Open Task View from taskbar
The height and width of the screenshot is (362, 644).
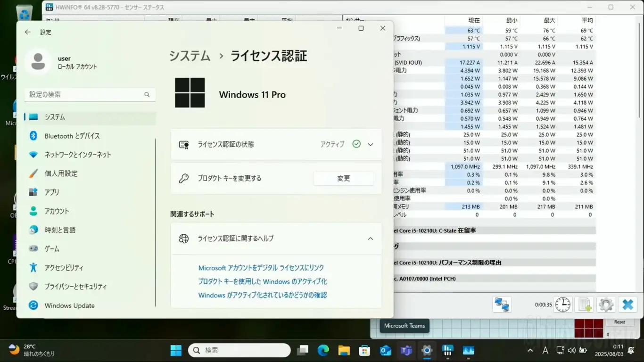302,350
